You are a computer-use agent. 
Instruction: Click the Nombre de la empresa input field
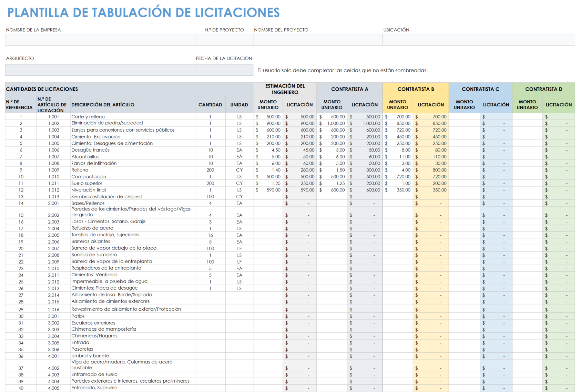pyautogui.click(x=100, y=40)
